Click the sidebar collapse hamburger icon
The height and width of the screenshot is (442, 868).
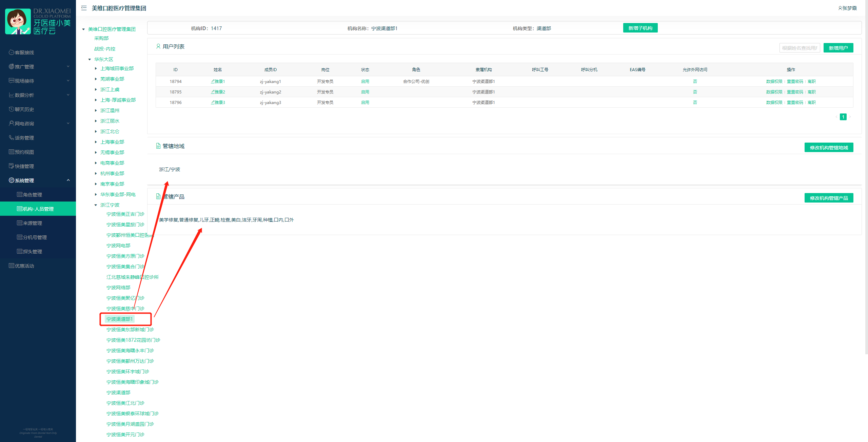[x=84, y=8]
